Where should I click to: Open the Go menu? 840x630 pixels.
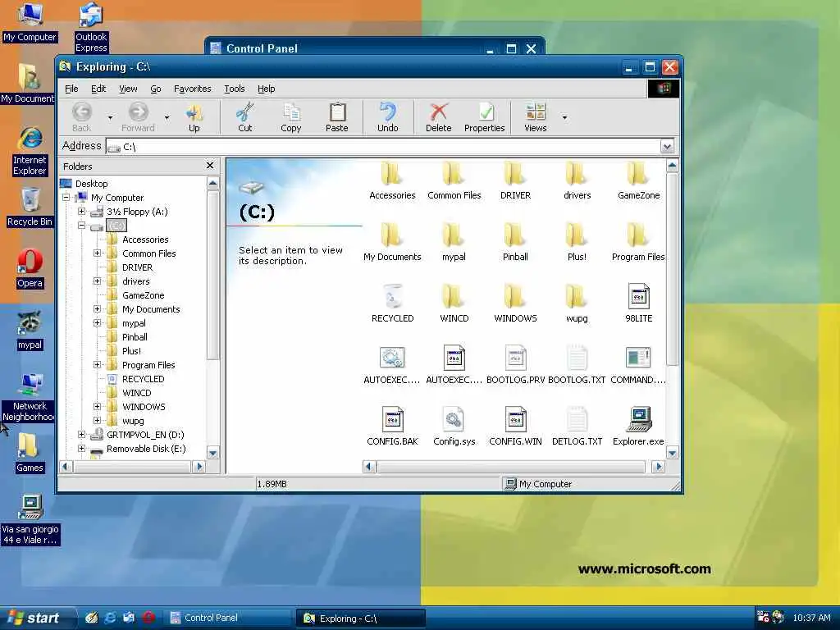click(x=155, y=89)
